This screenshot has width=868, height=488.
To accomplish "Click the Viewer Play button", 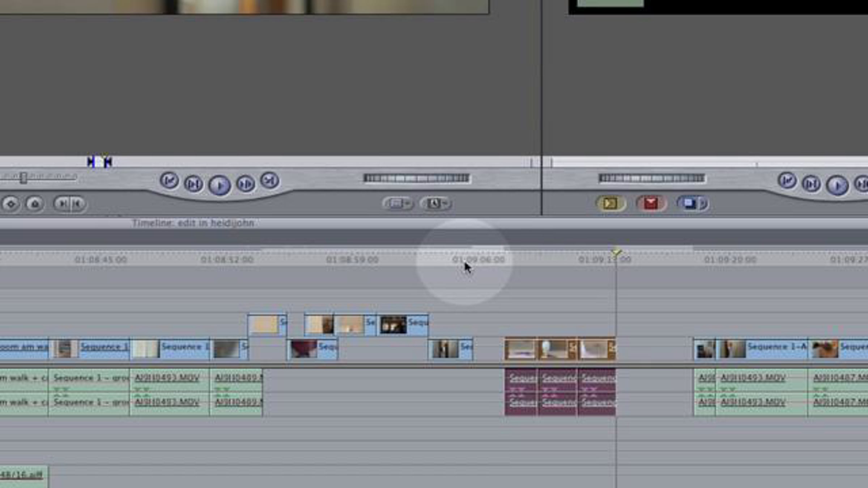I will pos(219,185).
